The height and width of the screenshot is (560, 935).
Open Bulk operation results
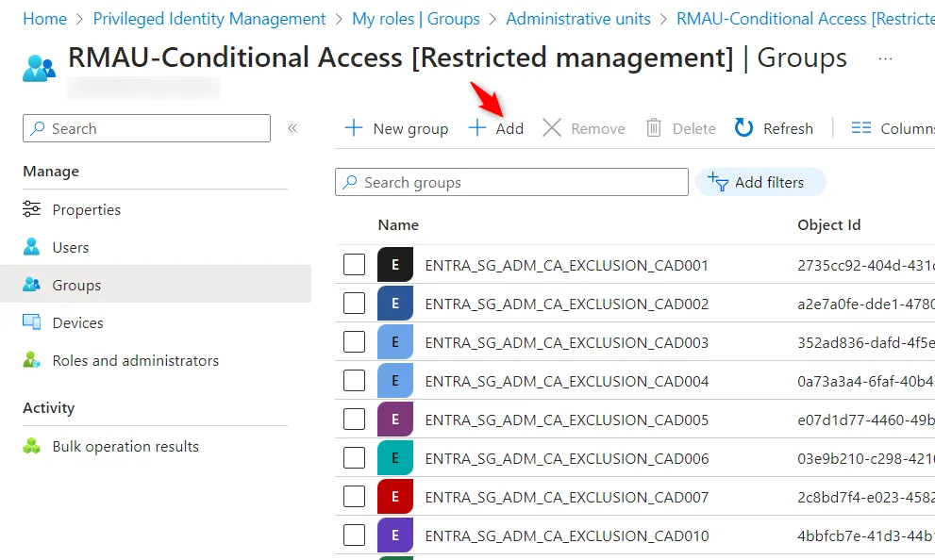click(x=125, y=446)
